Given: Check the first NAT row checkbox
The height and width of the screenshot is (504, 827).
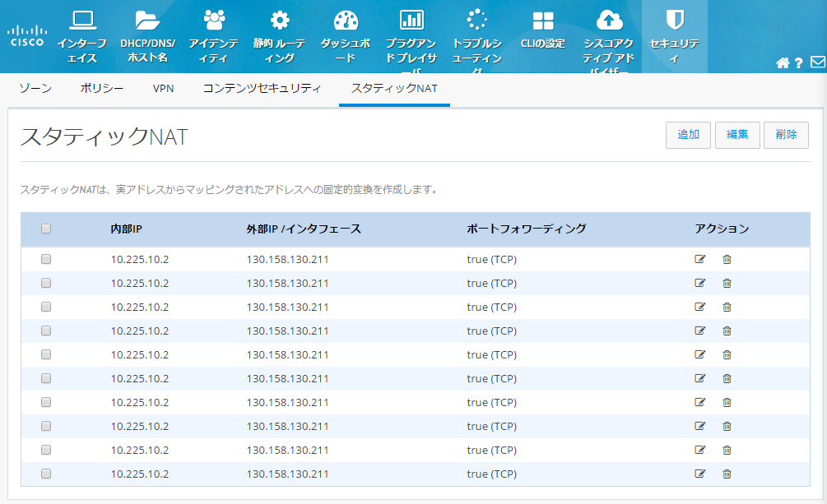Looking at the screenshot, I should point(46,259).
